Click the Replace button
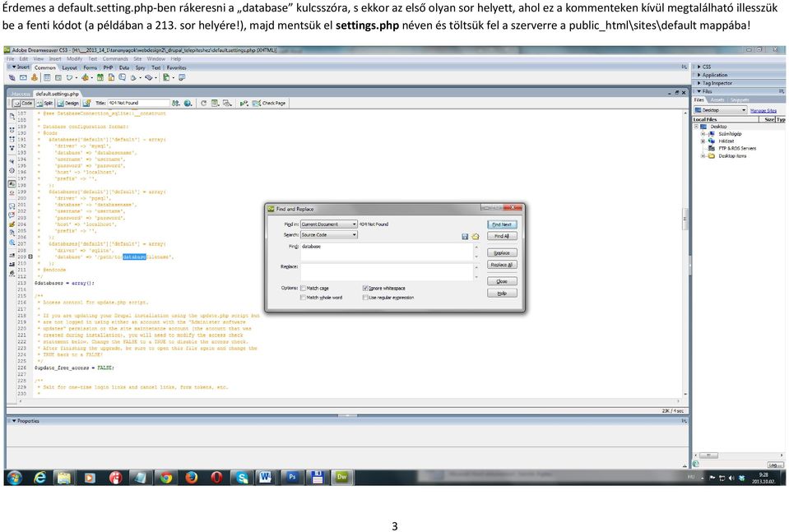The image size is (789, 532). coord(502,253)
